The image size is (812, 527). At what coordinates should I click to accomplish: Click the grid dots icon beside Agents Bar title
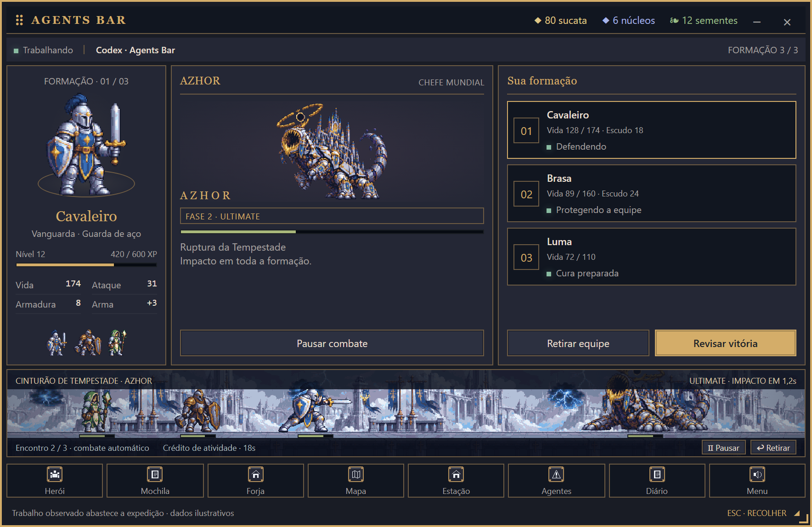click(x=19, y=20)
